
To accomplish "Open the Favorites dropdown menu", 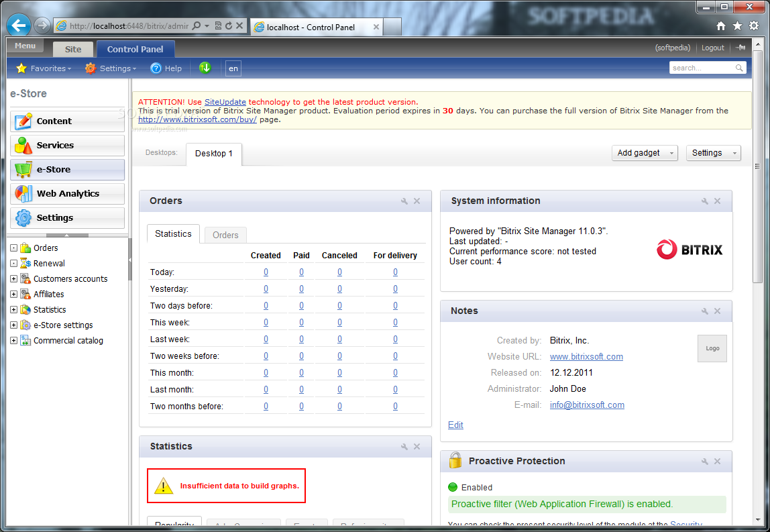I will [x=44, y=68].
